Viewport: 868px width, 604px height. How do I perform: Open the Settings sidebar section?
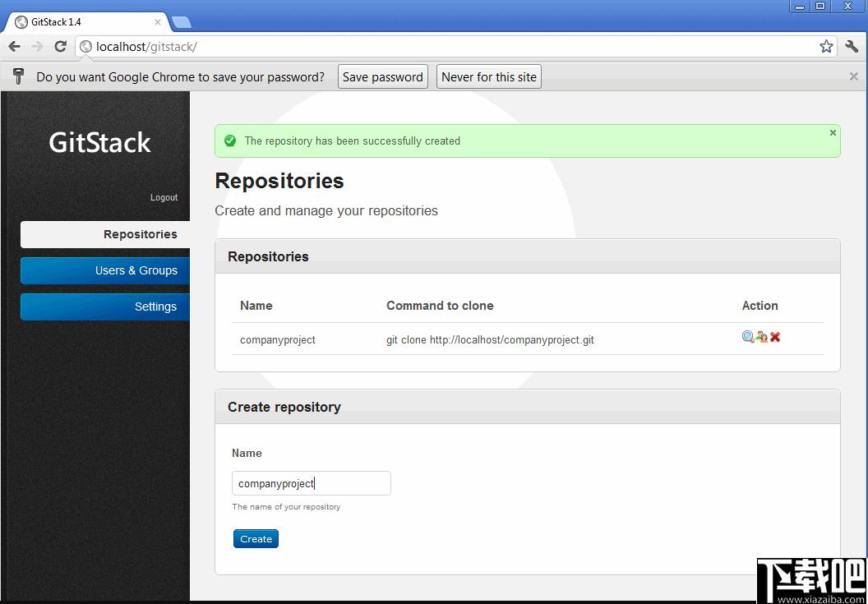tap(105, 307)
